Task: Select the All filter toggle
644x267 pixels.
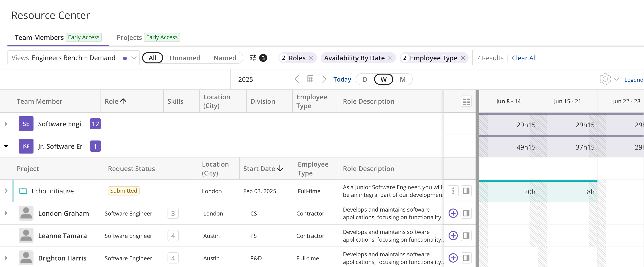Action: 152,58
